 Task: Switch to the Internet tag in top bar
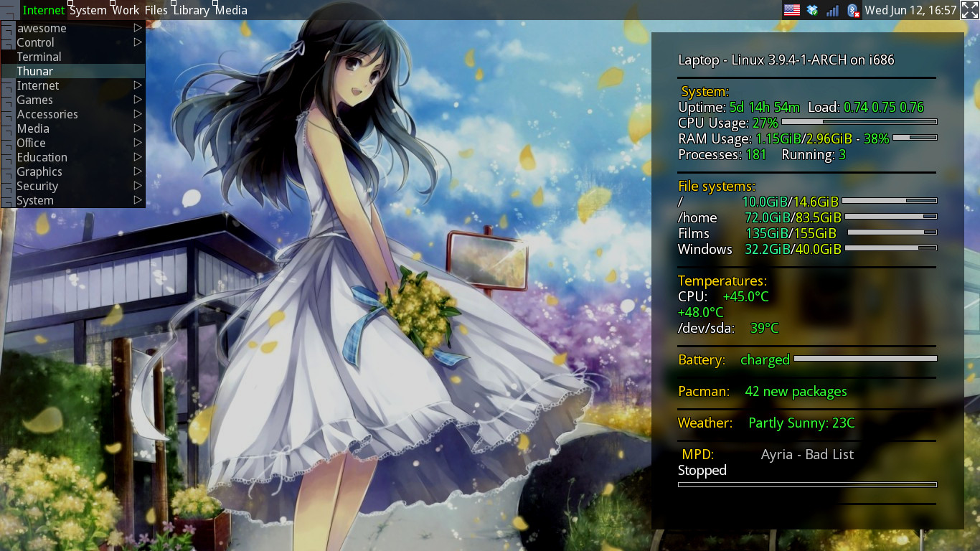click(x=43, y=10)
